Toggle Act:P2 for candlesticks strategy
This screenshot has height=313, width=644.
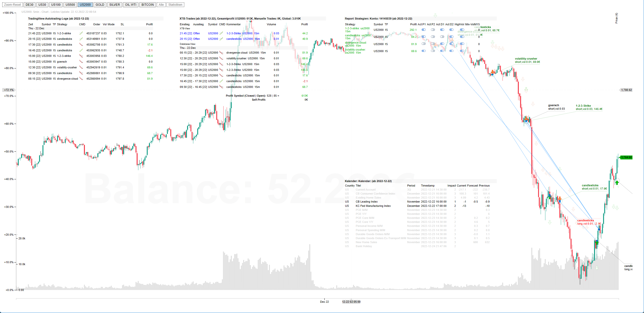coord(433,37)
